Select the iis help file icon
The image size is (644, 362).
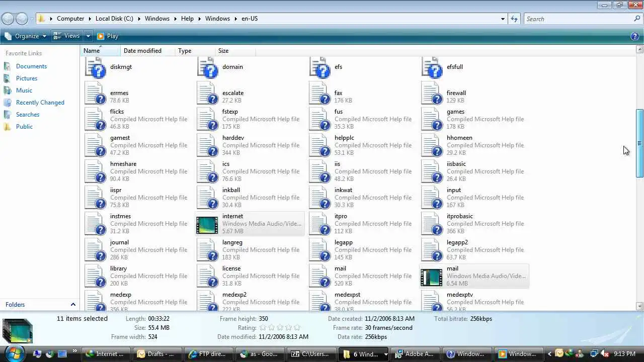pos(320,172)
